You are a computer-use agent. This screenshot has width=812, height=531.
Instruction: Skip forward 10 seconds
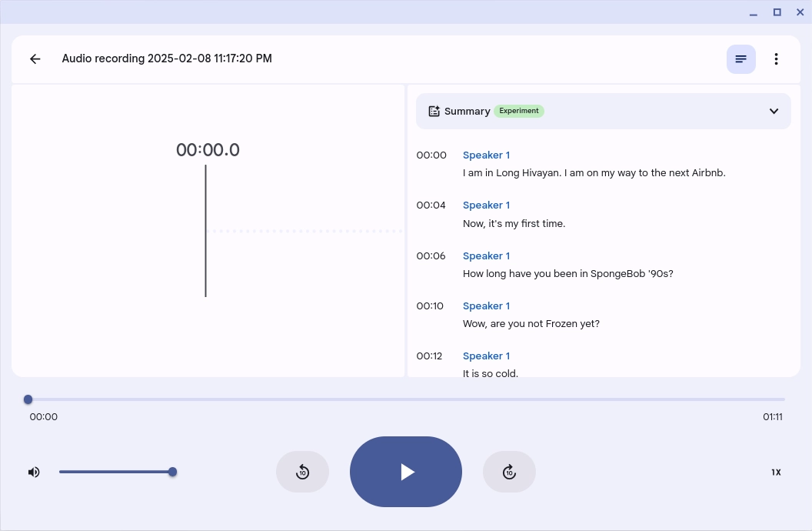pyautogui.click(x=509, y=472)
